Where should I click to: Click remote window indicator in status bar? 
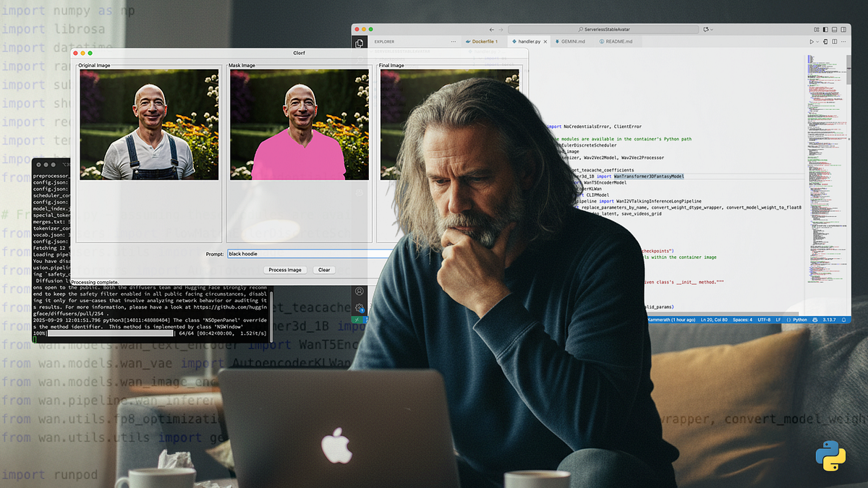[357, 320]
